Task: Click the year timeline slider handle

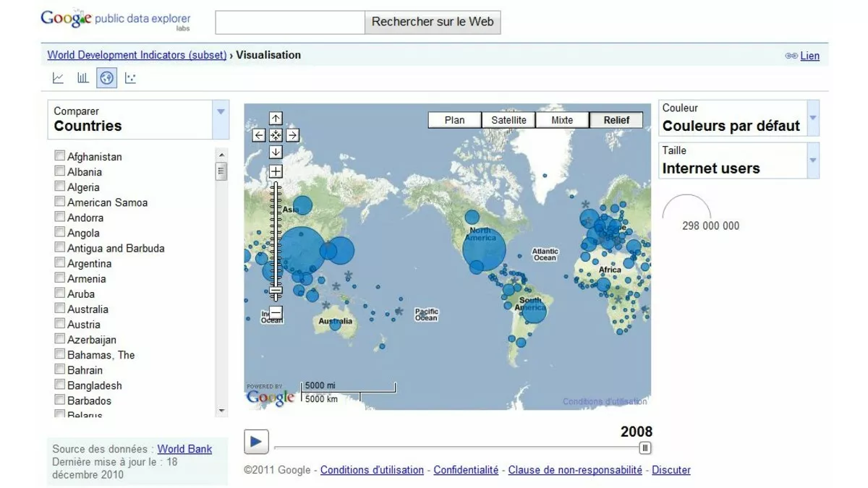Action: pyautogui.click(x=645, y=448)
